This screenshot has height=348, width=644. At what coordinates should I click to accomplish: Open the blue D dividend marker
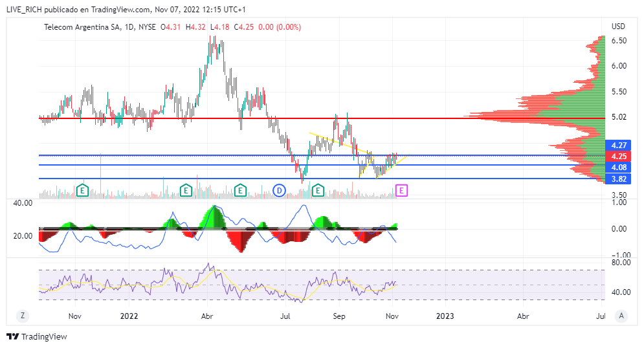(280, 190)
